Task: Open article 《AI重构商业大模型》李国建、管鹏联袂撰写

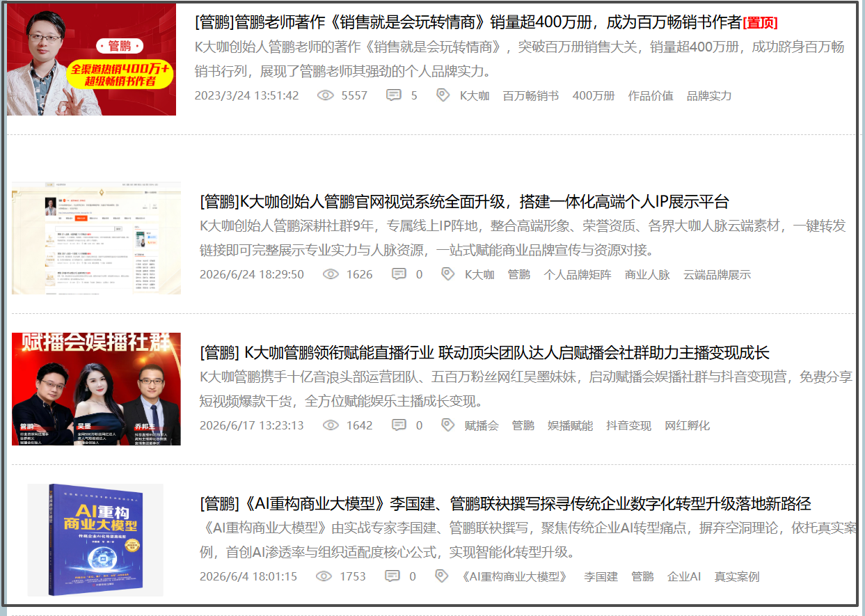Action: pos(505,504)
